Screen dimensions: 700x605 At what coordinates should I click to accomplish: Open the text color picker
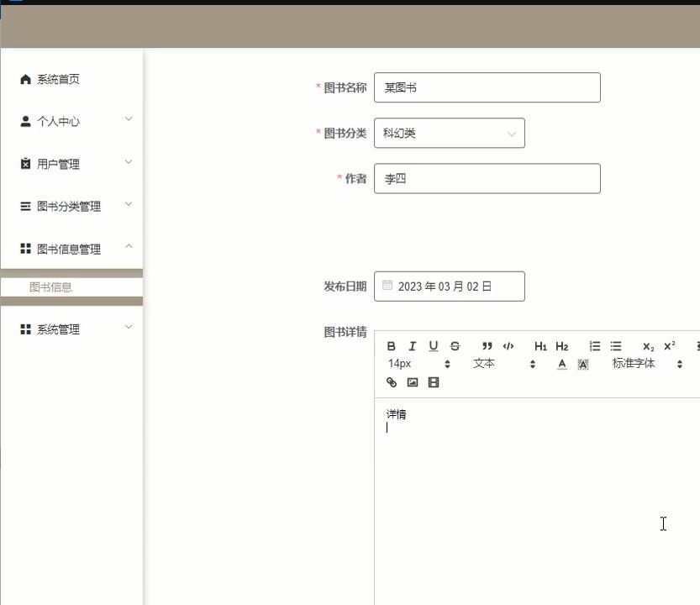(562, 364)
